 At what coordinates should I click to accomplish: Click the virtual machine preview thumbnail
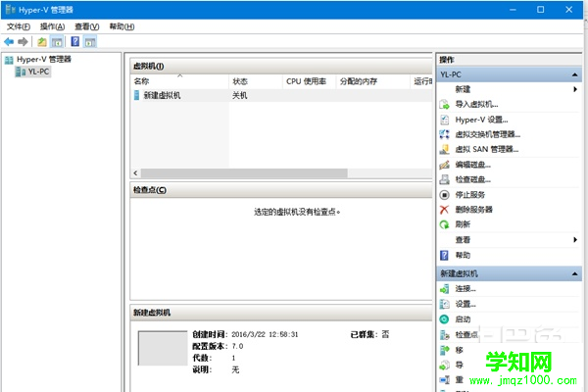tap(163, 348)
